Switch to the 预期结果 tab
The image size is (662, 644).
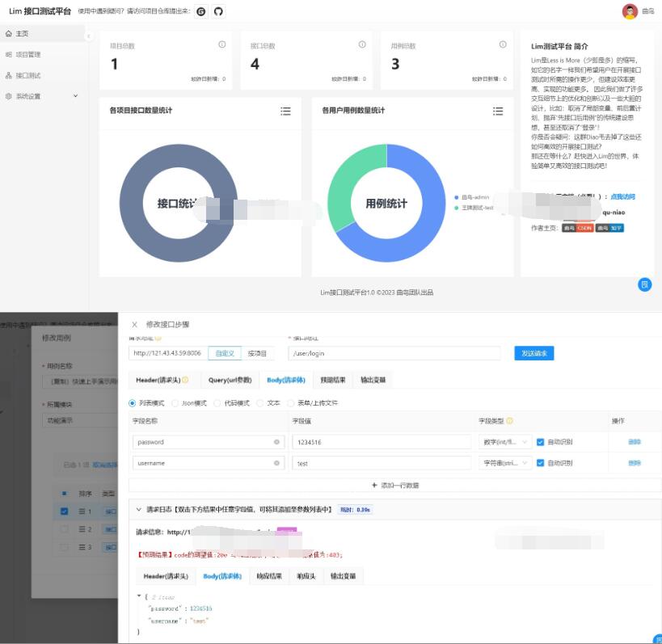332,379
